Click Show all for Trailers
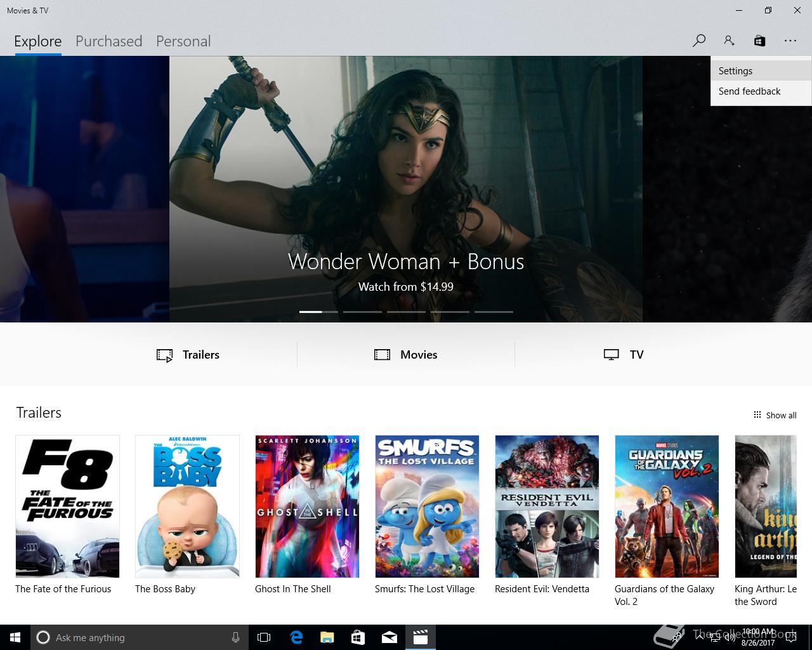The height and width of the screenshot is (650, 812). tap(775, 415)
